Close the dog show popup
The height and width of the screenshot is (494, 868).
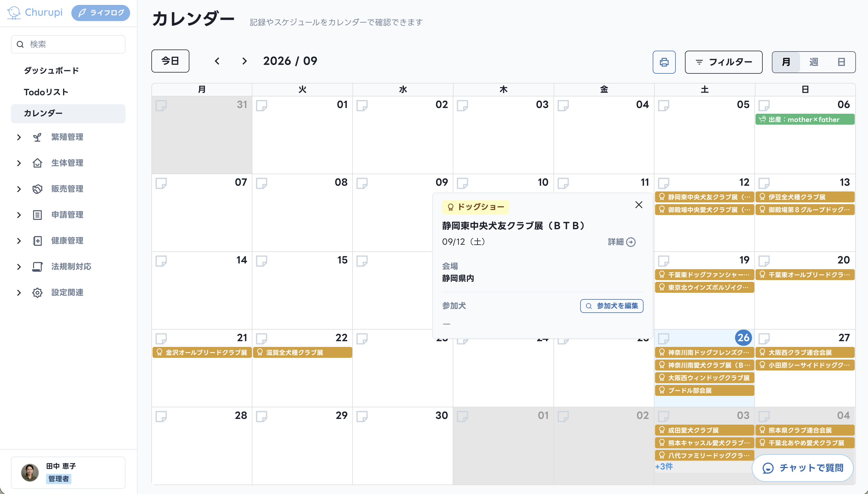click(x=639, y=205)
